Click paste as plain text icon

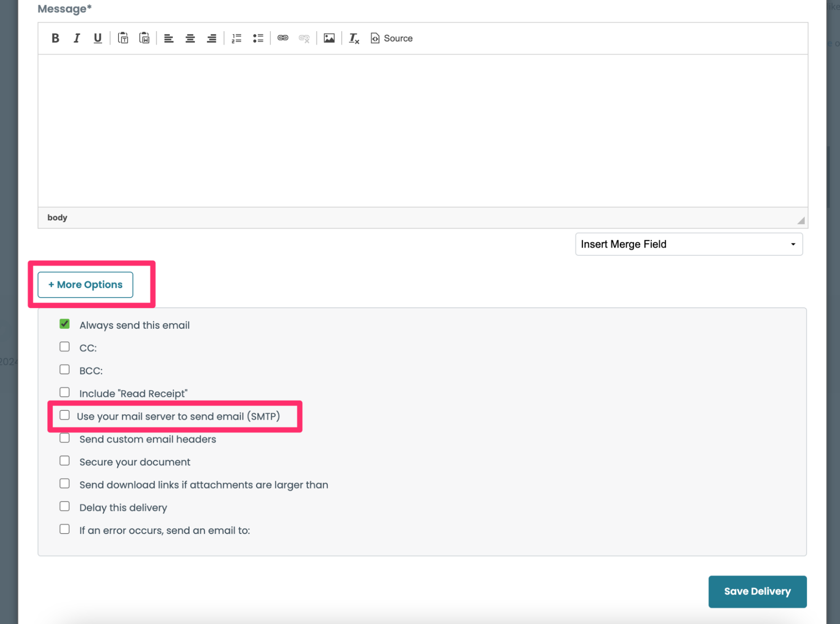coord(123,38)
